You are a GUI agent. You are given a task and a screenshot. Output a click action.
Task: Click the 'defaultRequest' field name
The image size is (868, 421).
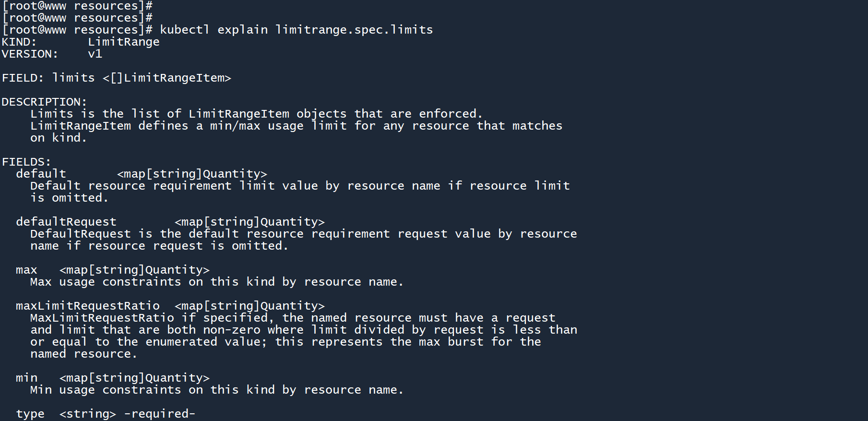click(x=66, y=222)
